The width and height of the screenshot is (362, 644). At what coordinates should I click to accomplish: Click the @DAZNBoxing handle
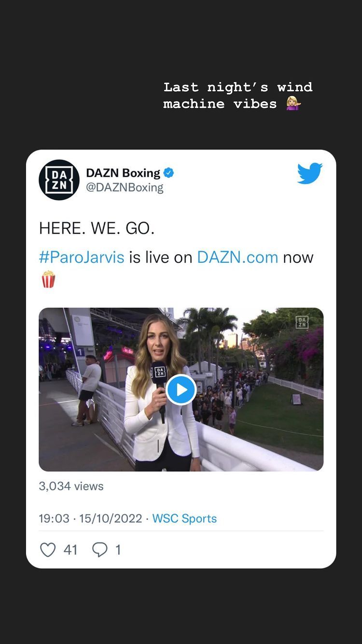[125, 188]
